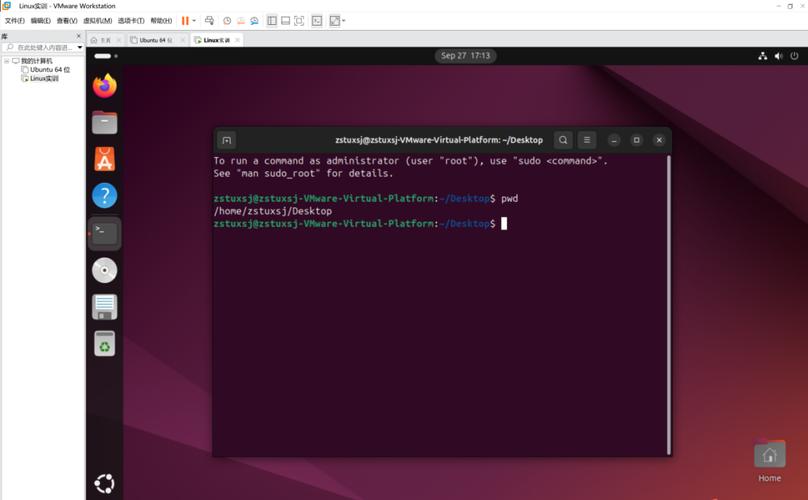Open the 虚拟机(M) menu
Viewport: 808px width, 500px height.
point(97,21)
